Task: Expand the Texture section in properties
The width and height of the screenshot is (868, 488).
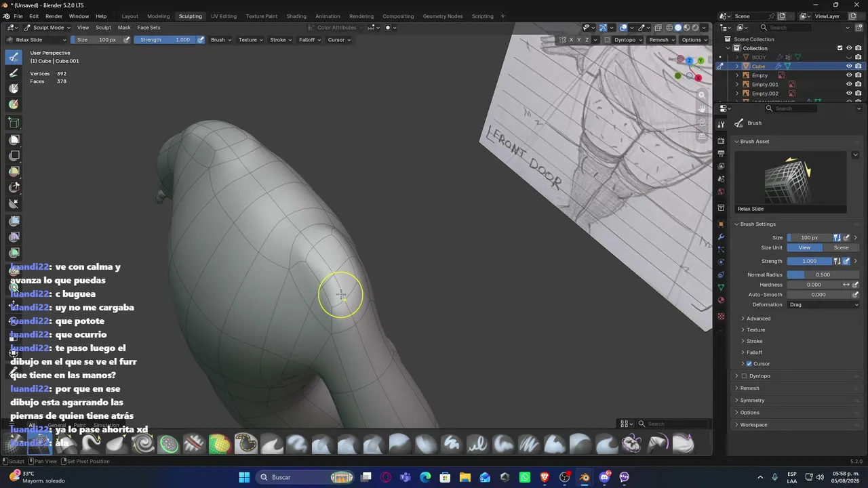Action: [x=755, y=330]
